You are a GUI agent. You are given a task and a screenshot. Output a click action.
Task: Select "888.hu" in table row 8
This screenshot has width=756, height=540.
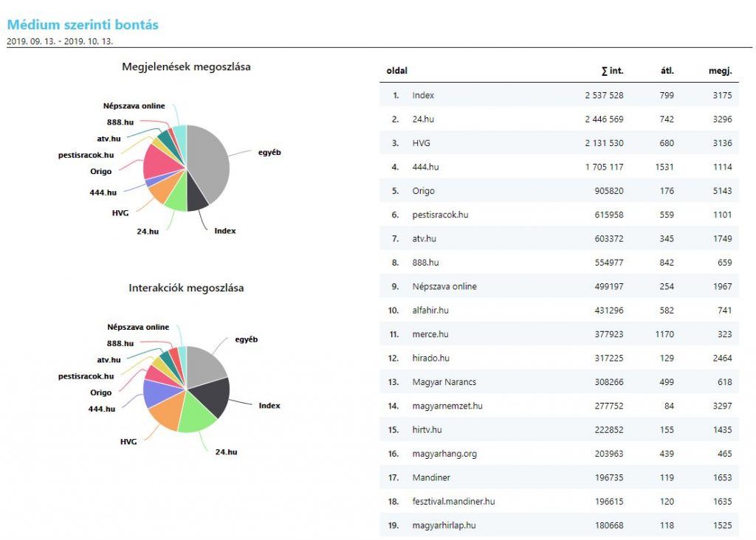pos(425,263)
